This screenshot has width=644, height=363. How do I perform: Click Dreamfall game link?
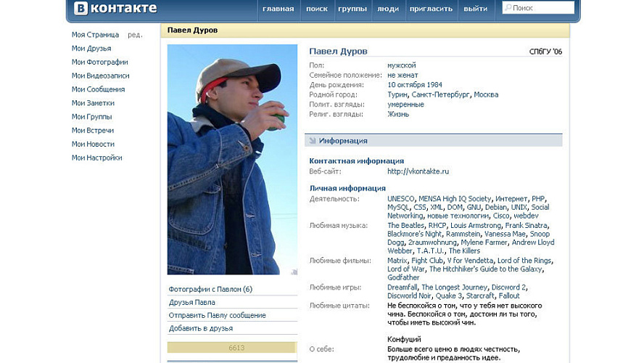[402, 287]
